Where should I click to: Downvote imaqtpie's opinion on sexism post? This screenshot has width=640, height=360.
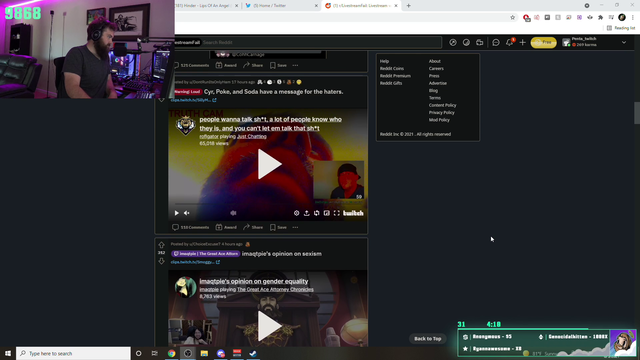point(162,261)
